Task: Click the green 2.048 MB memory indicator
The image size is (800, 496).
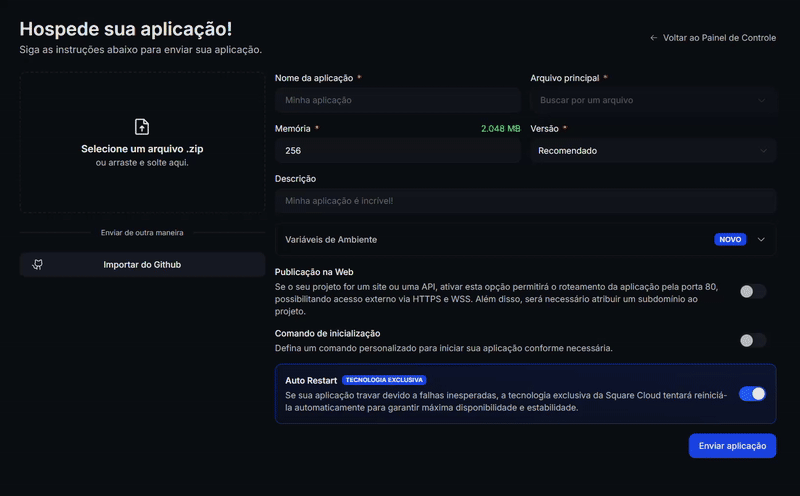Action: point(501,129)
